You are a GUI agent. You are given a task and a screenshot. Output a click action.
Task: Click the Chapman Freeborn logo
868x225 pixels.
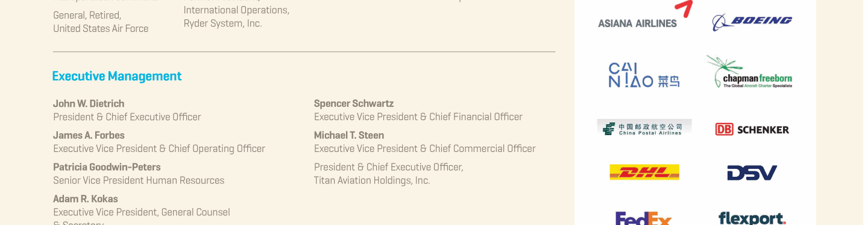coord(749,72)
